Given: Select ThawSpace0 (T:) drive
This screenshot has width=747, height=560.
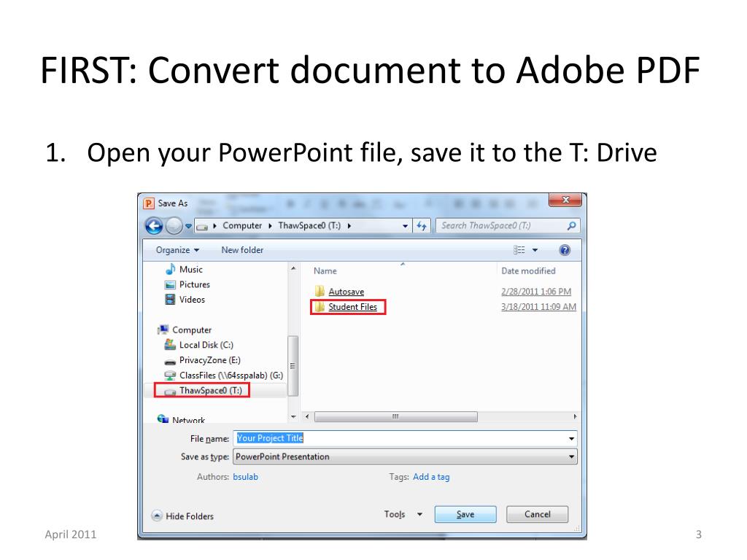Looking at the screenshot, I should [x=211, y=391].
